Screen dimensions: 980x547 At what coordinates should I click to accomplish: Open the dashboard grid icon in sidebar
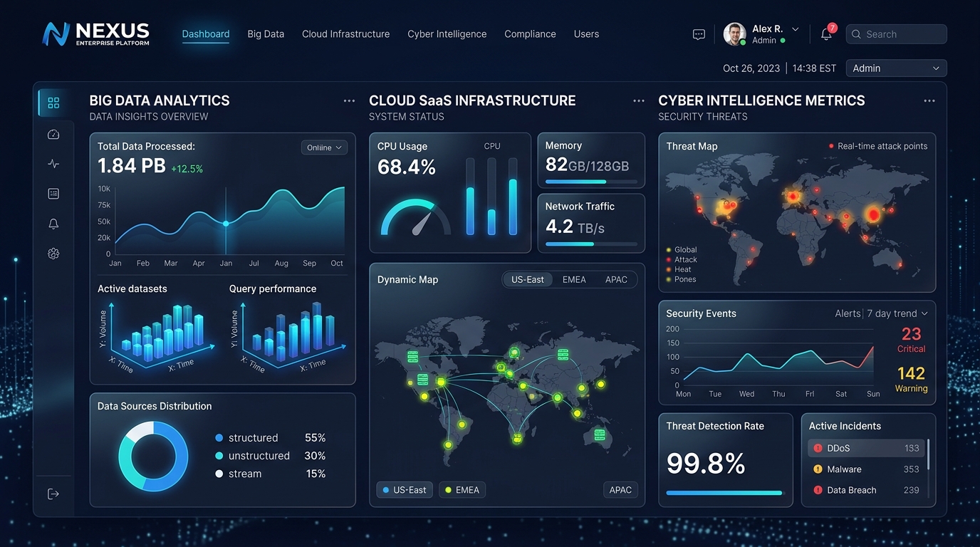click(x=53, y=103)
